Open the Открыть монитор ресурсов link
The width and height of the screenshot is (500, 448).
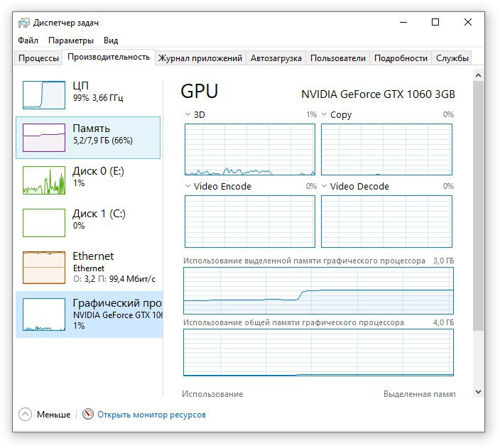pyautogui.click(x=151, y=415)
